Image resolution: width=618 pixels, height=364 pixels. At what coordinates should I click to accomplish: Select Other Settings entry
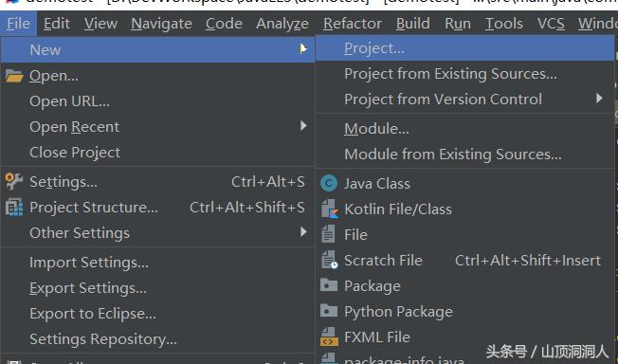tap(157, 232)
